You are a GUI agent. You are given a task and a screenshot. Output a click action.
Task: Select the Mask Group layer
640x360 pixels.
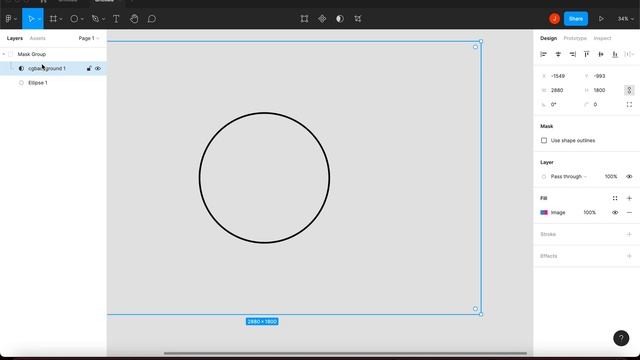click(31, 54)
